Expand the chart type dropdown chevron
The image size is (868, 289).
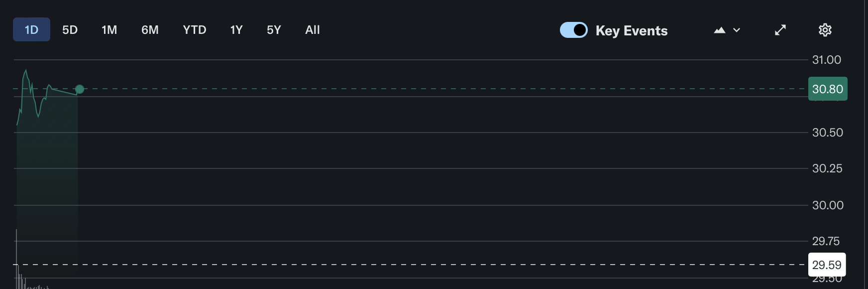[x=737, y=30]
